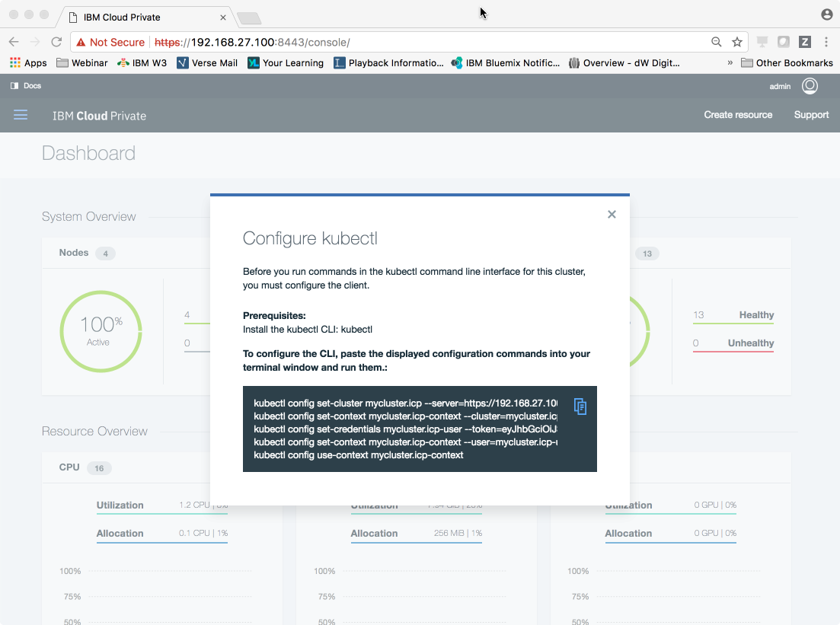Screen dimensions: 840x625
Task: Open IBM Bluemix Notifications bookmark
Action: click(505, 62)
